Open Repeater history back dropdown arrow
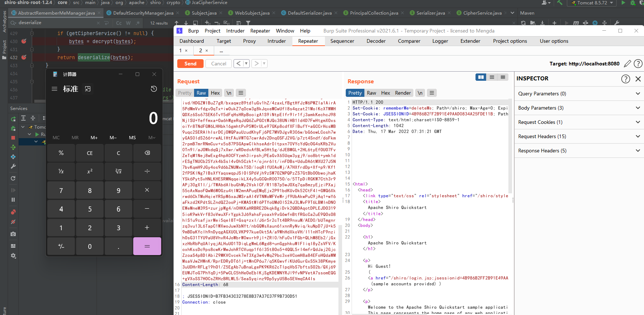 246,64
